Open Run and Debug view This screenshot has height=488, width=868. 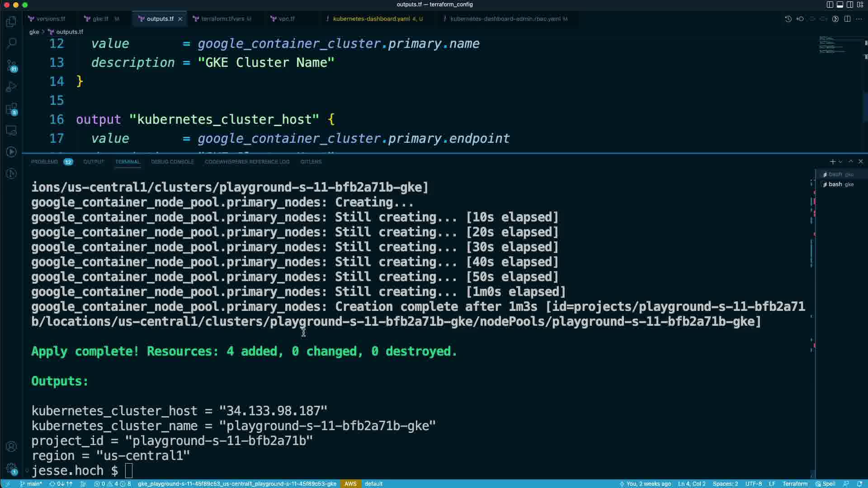pyautogui.click(x=11, y=87)
